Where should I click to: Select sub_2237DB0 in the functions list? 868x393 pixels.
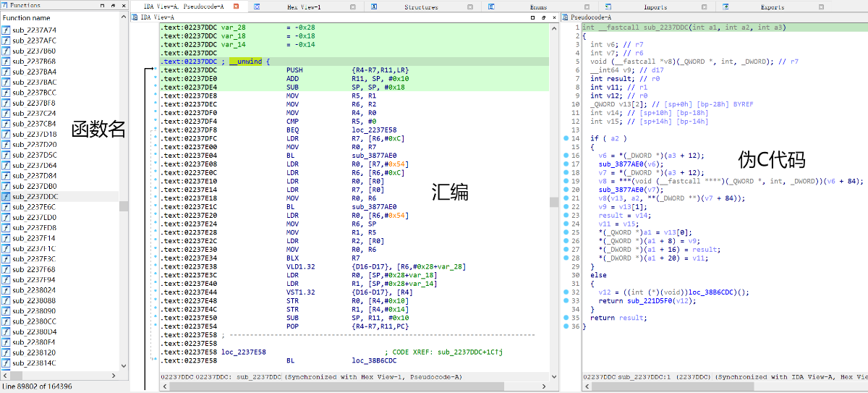pyautogui.click(x=34, y=186)
